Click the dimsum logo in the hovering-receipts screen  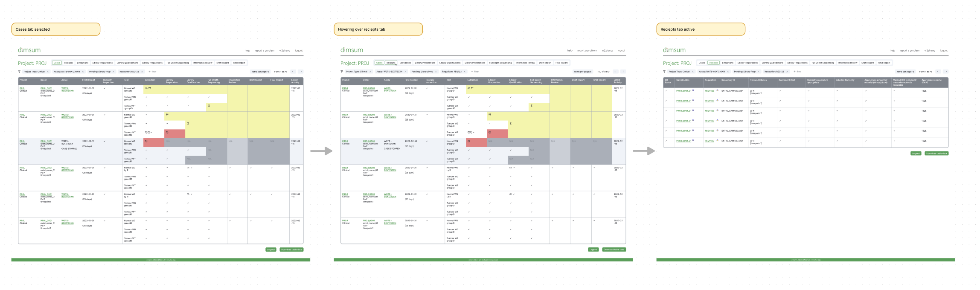(x=352, y=50)
